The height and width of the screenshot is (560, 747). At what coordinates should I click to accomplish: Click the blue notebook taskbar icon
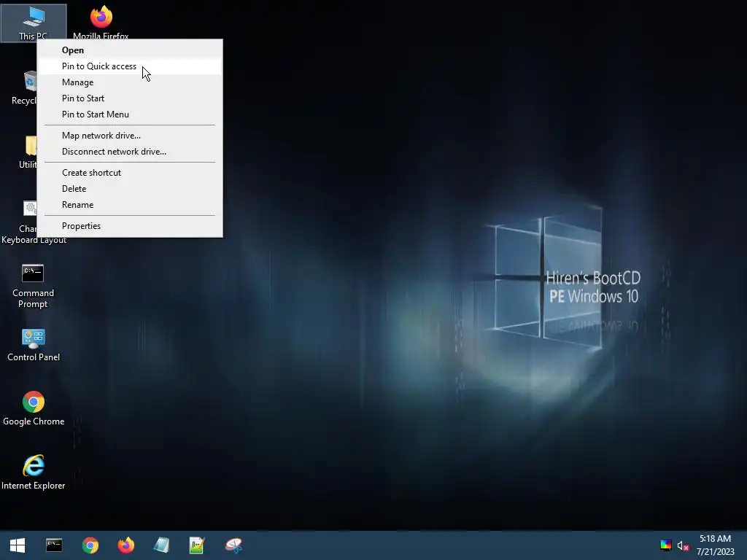click(x=161, y=545)
